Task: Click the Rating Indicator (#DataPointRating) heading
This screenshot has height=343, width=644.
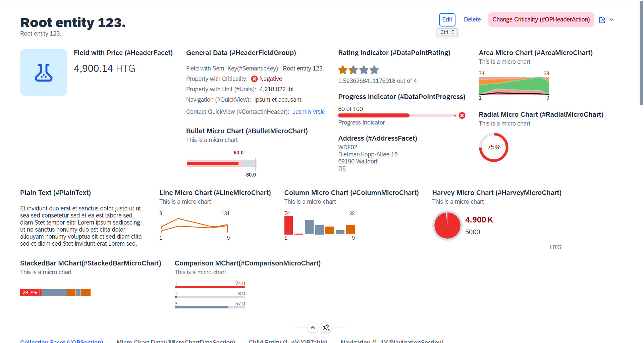Action: coord(394,53)
